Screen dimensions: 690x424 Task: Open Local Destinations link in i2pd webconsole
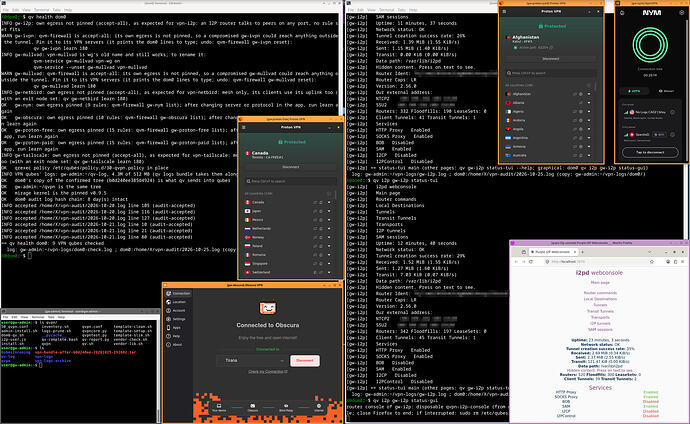[600, 299]
